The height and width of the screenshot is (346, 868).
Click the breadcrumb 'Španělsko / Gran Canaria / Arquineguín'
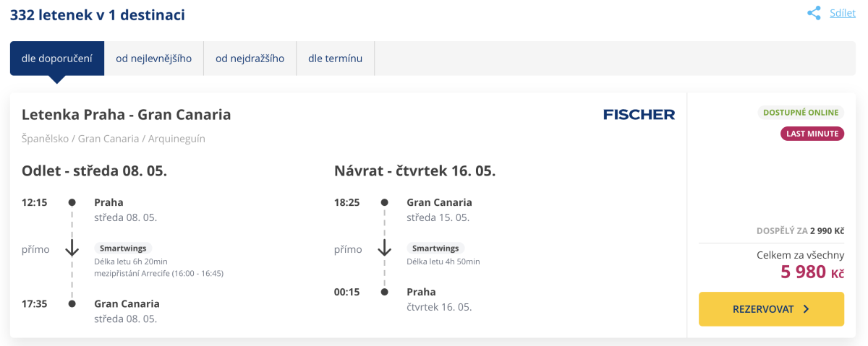tap(114, 139)
